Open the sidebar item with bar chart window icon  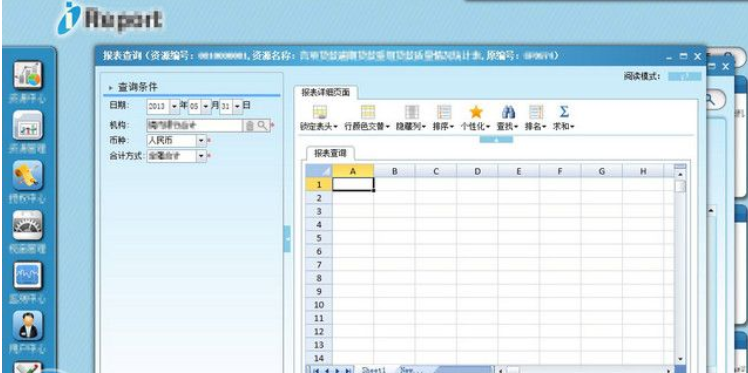pyautogui.click(x=28, y=125)
